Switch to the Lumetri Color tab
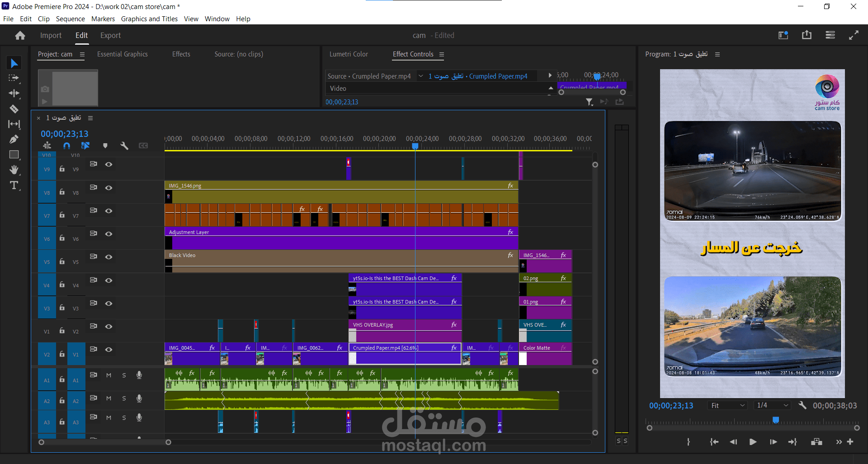Viewport: 868px width, 464px height. [x=349, y=54]
